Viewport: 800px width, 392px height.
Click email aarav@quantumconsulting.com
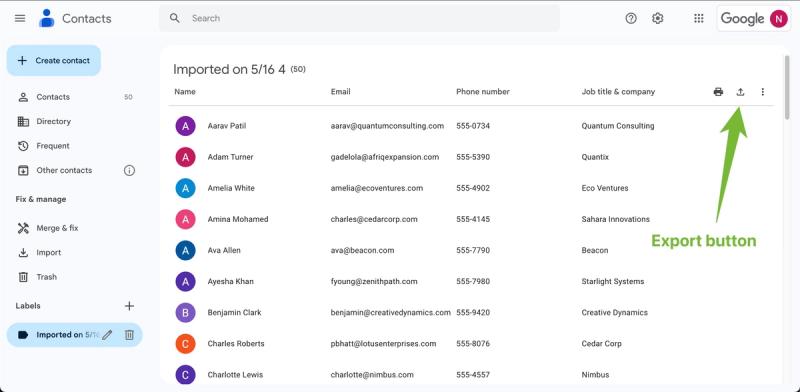pos(387,126)
